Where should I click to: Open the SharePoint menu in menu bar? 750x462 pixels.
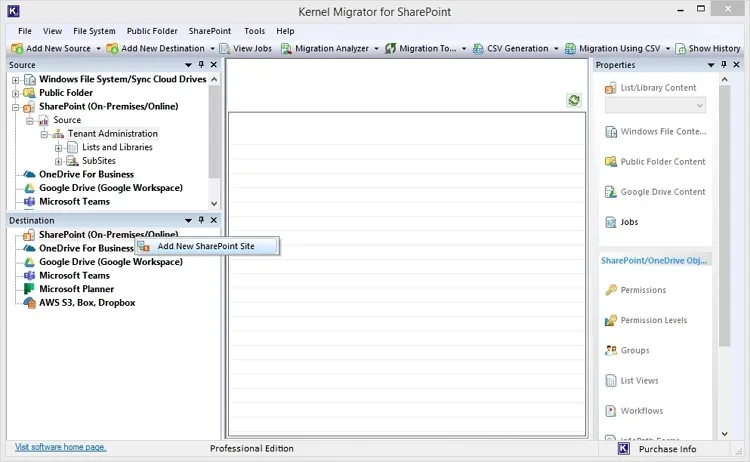[x=210, y=31]
